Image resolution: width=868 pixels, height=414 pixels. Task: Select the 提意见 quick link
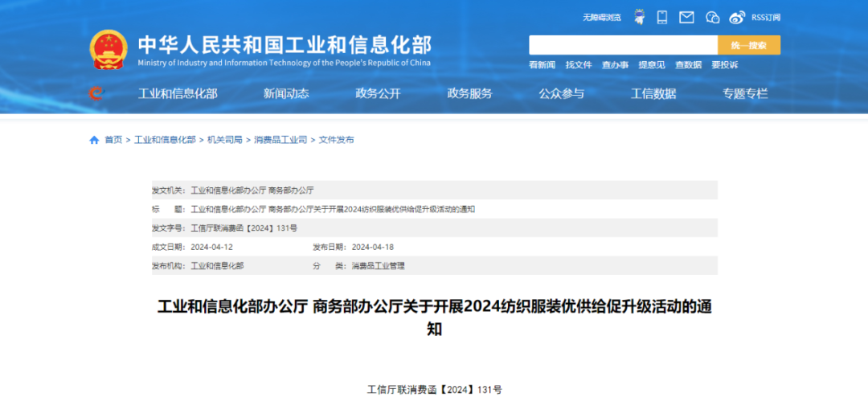click(652, 65)
